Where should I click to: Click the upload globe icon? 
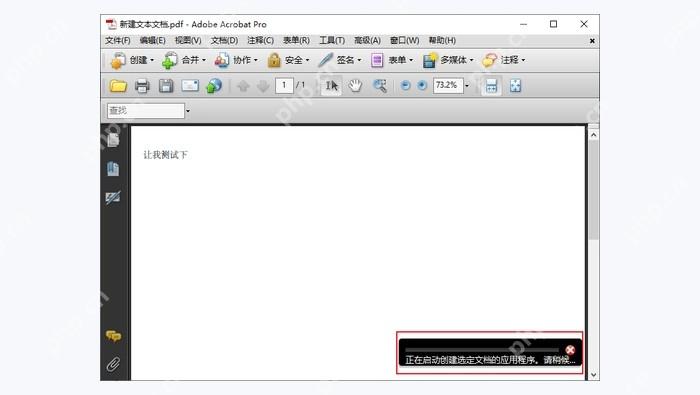[x=214, y=86]
